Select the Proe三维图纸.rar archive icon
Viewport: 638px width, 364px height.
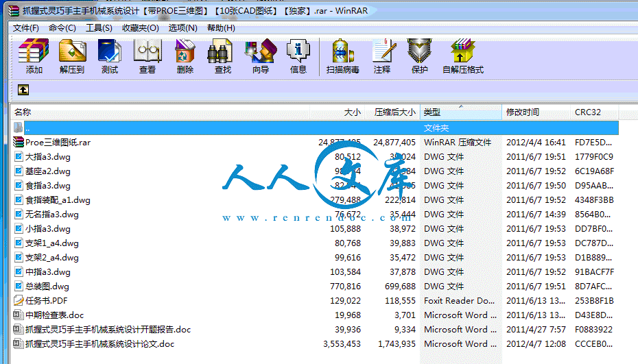[19, 142]
